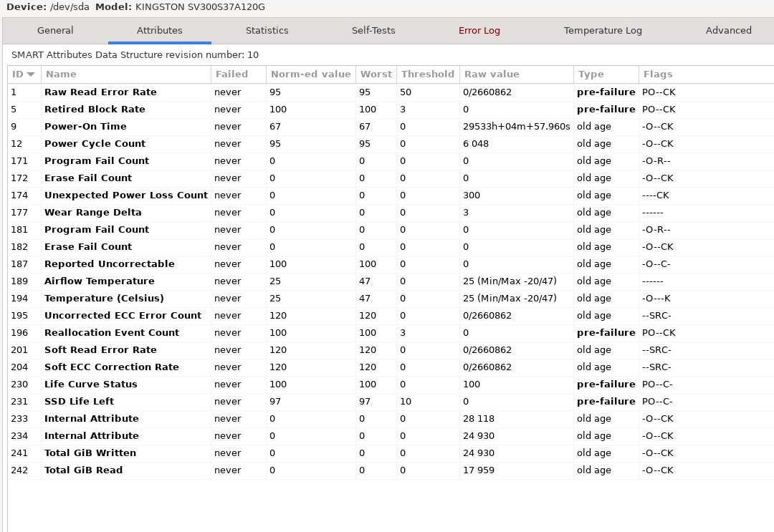Click the threshold value 10

pyautogui.click(x=405, y=402)
